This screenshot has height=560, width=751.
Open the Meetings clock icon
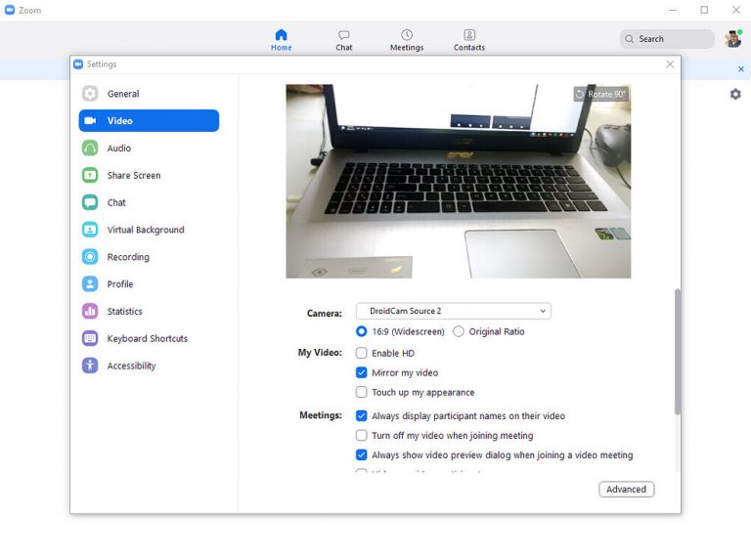(x=407, y=35)
